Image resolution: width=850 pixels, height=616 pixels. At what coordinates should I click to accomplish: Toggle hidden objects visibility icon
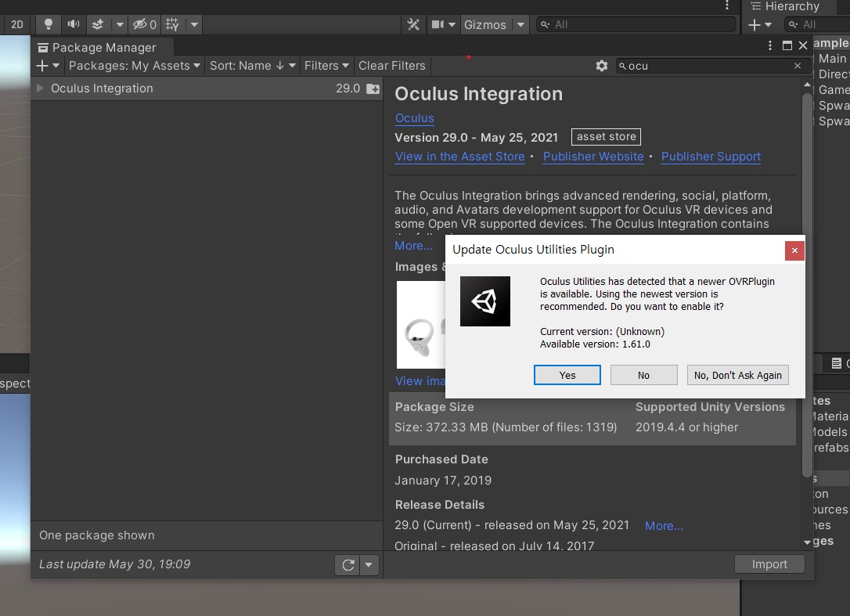pos(145,24)
